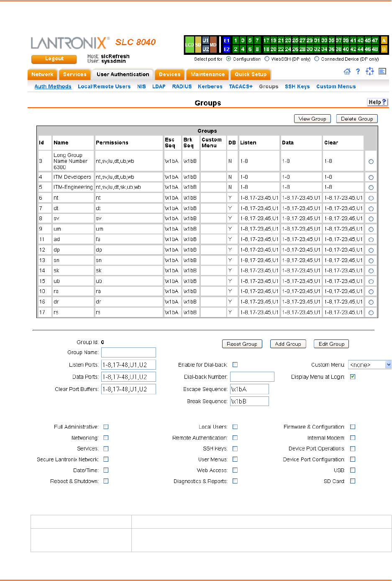The image size is (392, 581).
Task: Select WebSSH (DP only) radio button
Action: click(x=267, y=59)
